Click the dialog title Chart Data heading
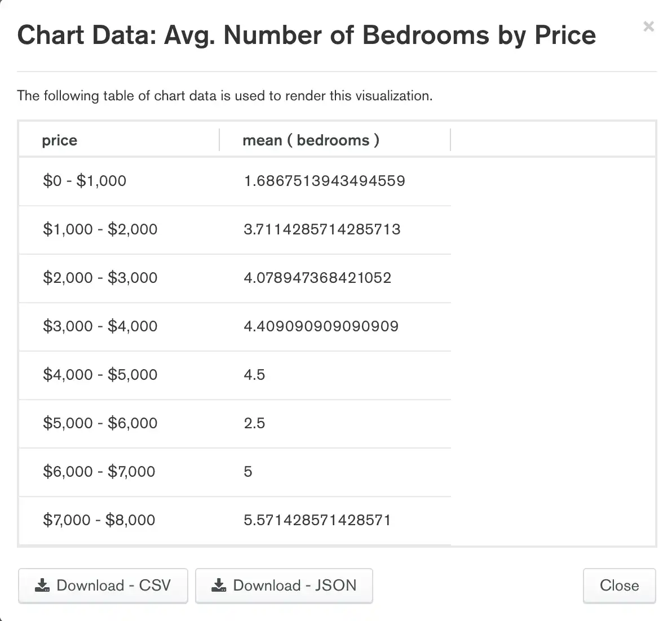Screen dimensions: 672x621 (x=307, y=35)
